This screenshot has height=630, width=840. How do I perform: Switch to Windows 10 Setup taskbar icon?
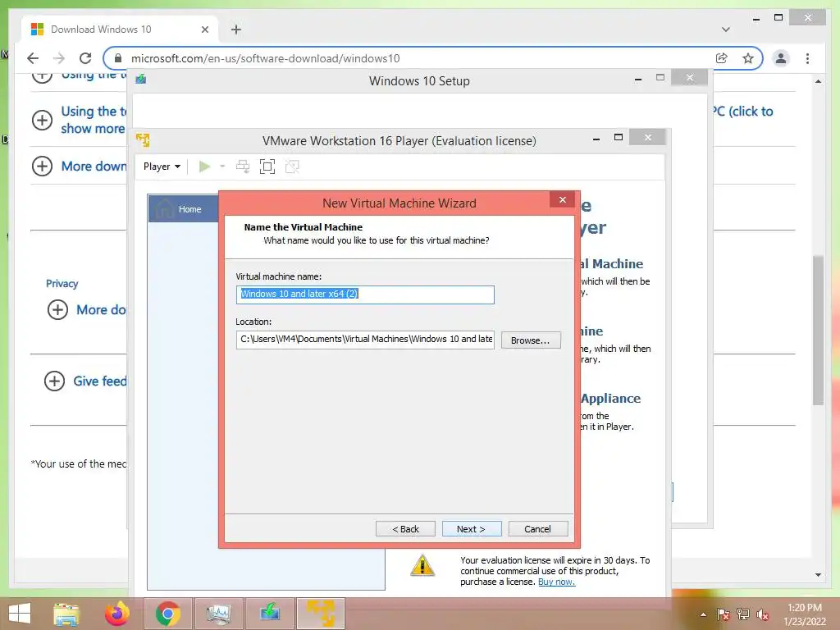(269, 614)
